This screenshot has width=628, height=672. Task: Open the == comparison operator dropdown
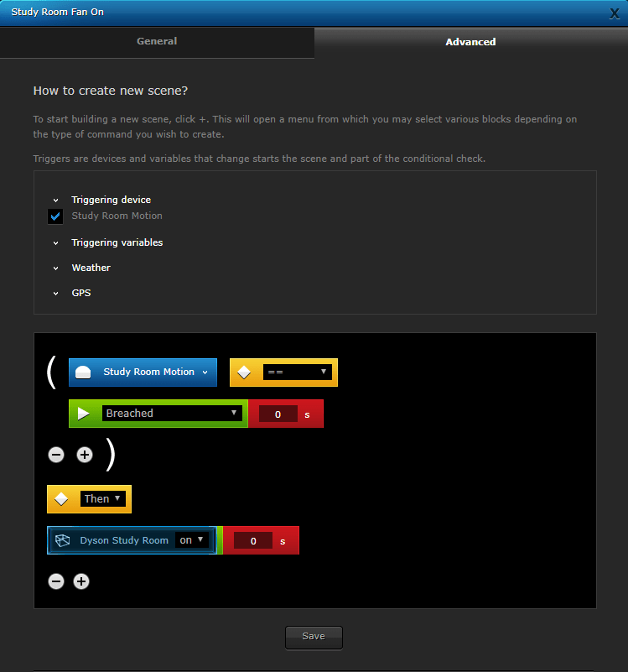point(297,372)
